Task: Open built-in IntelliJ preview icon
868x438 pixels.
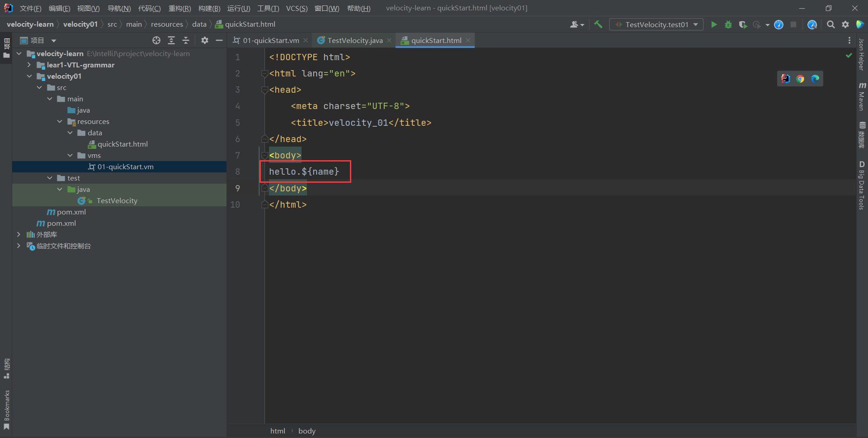Action: click(x=786, y=79)
